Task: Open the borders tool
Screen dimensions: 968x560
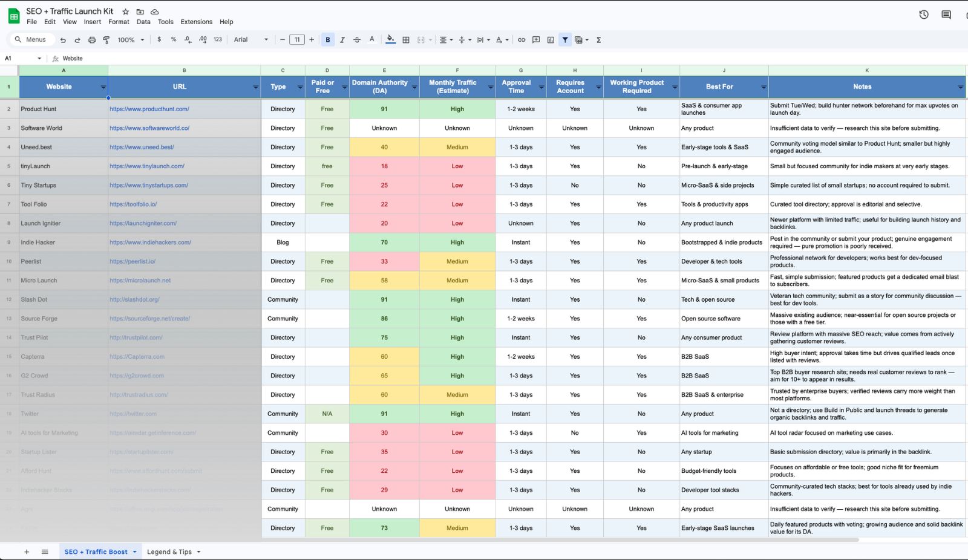Action: [x=406, y=40]
